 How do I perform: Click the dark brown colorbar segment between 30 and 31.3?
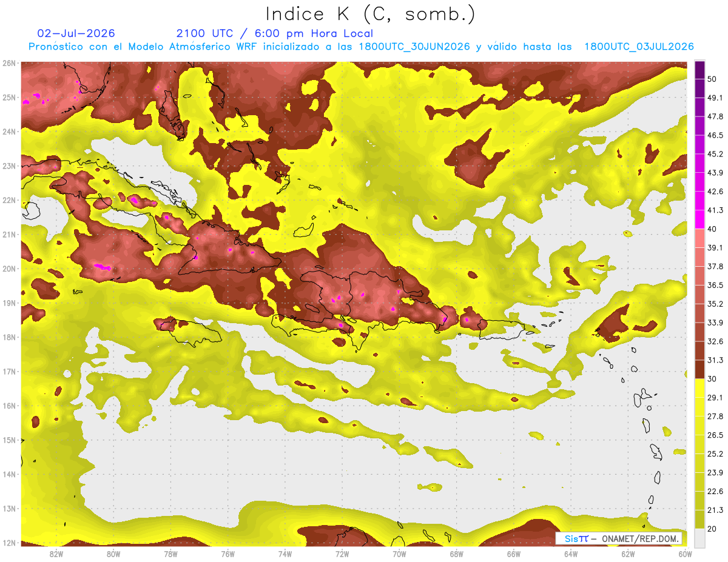click(x=699, y=369)
